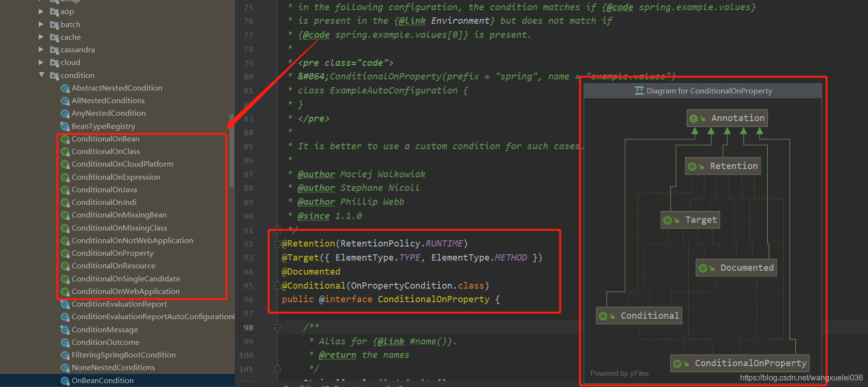Click ConditionEvaluationReport class icon
This screenshot has height=387, width=868.
(x=65, y=304)
